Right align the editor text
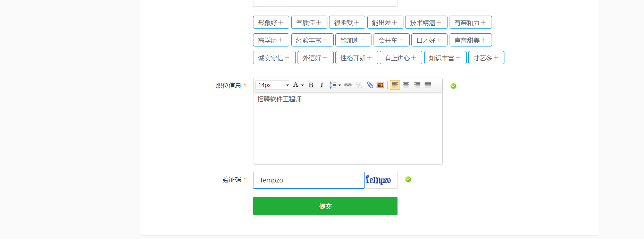Viewport: 644px width, 239px height. pos(417,85)
